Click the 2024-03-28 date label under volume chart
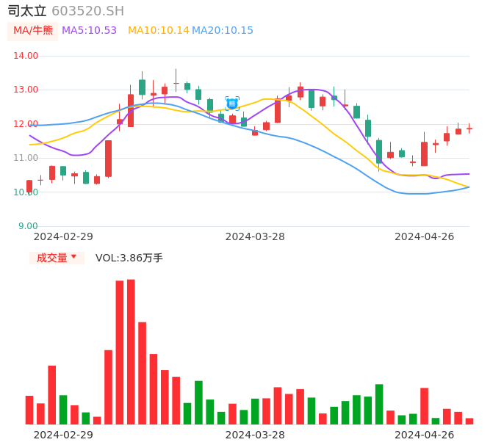 255,435
